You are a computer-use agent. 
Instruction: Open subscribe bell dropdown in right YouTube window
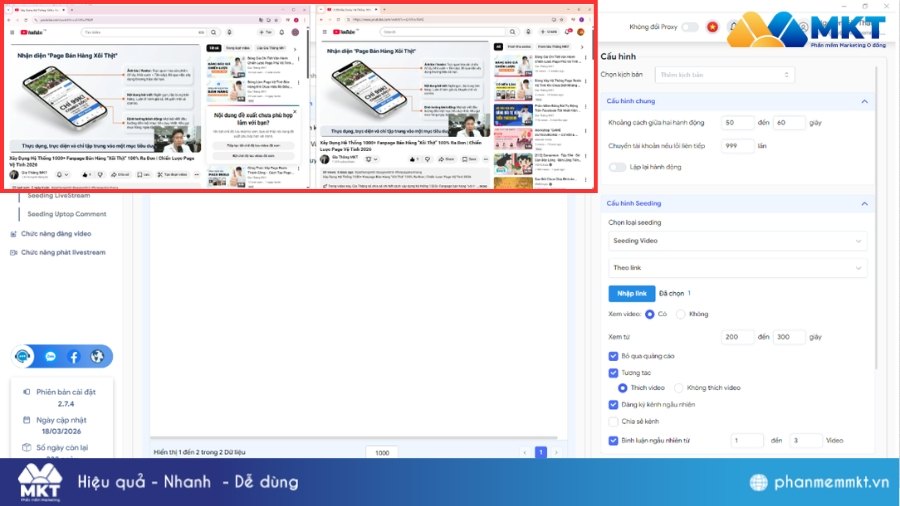[x=370, y=159]
